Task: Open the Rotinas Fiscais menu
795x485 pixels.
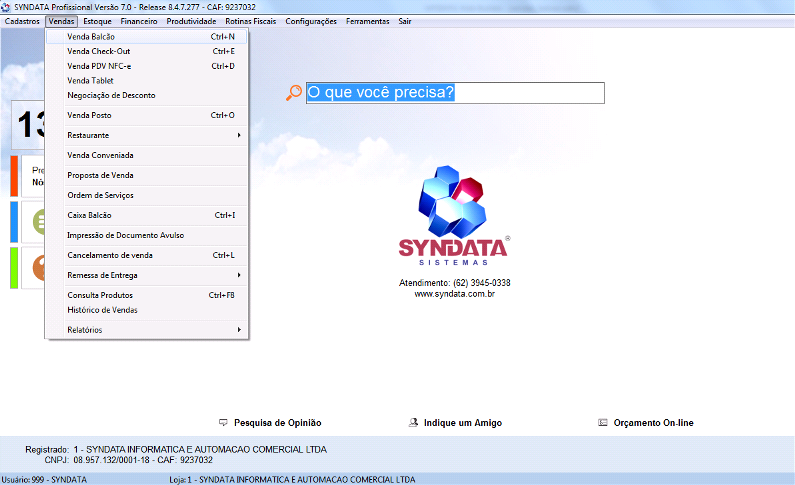Action: pyautogui.click(x=250, y=21)
